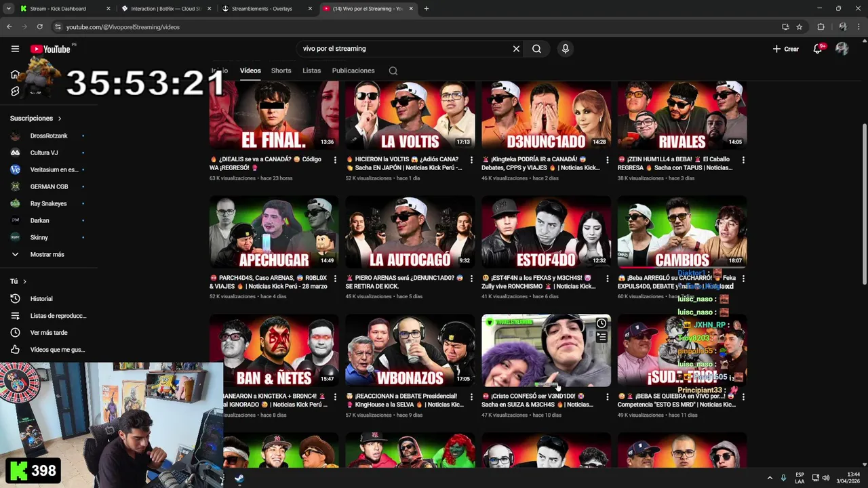Play the EL FINAL thumbnail video
The height and width of the screenshot is (488, 868).
tap(274, 115)
